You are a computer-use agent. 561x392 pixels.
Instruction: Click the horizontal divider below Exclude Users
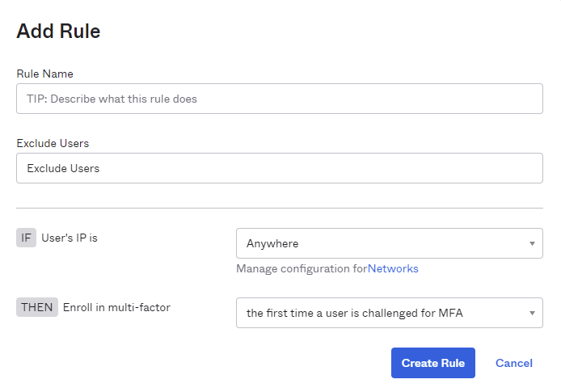tap(279, 208)
